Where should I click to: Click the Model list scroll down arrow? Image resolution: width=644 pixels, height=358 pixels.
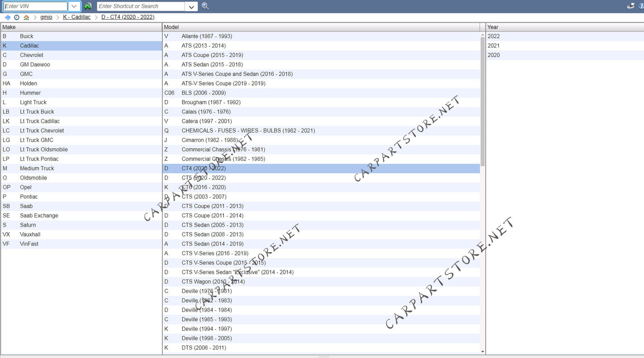click(x=483, y=352)
